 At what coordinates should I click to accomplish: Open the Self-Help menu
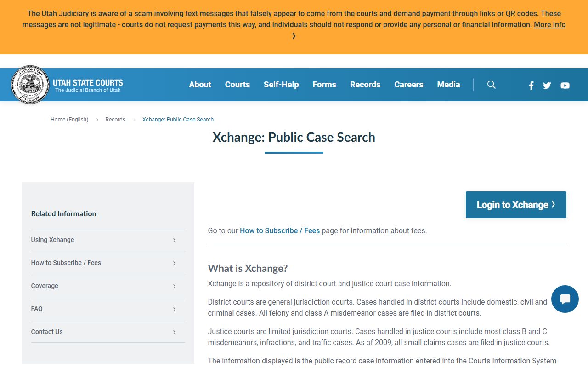(281, 85)
